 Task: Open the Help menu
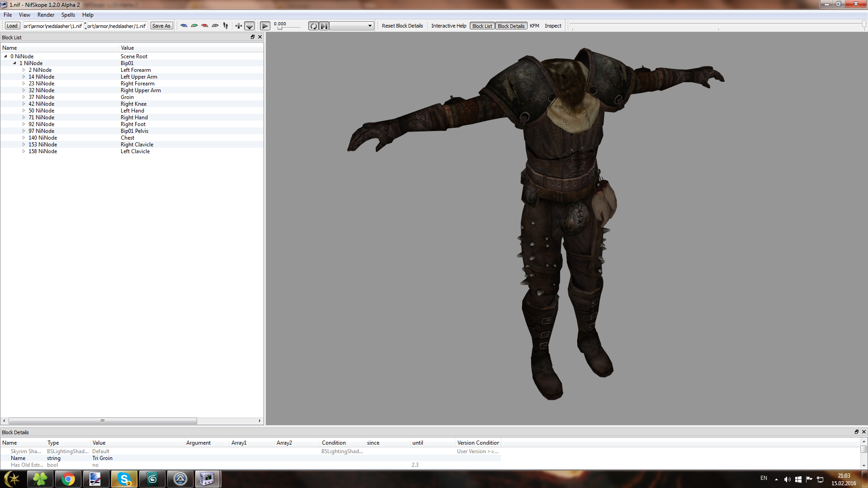pos(88,15)
